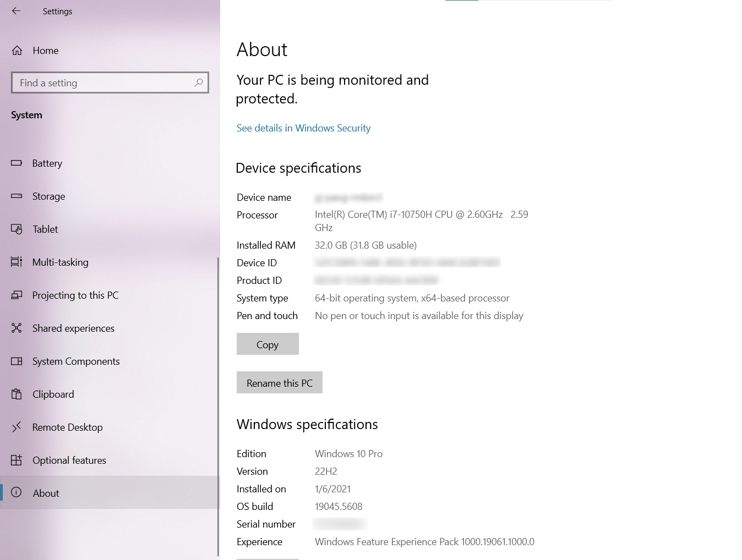742x560 pixels.
Task: Click the Shared experiences icon
Action: pos(17,328)
